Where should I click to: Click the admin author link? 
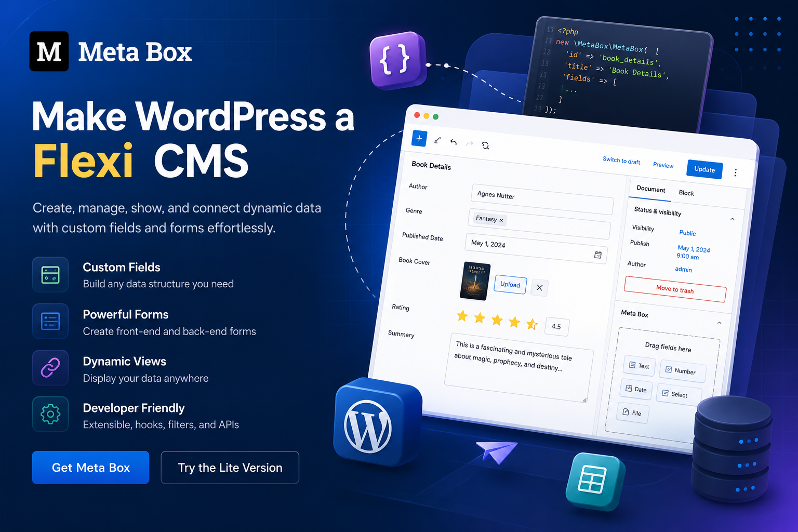[x=683, y=269]
